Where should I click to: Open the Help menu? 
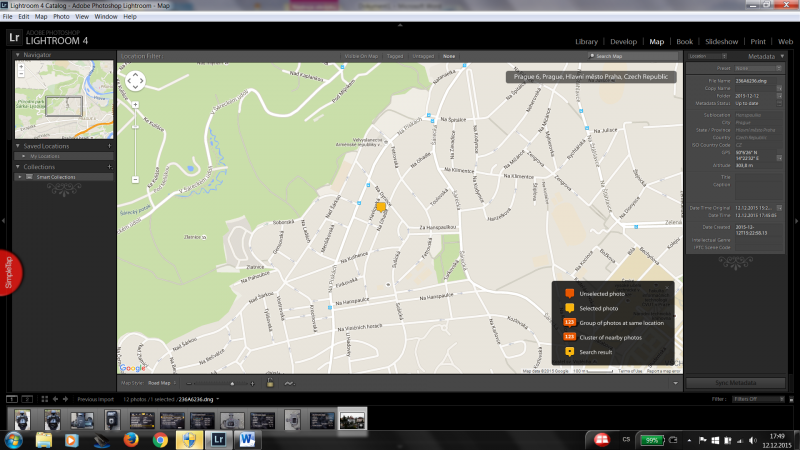click(130, 16)
